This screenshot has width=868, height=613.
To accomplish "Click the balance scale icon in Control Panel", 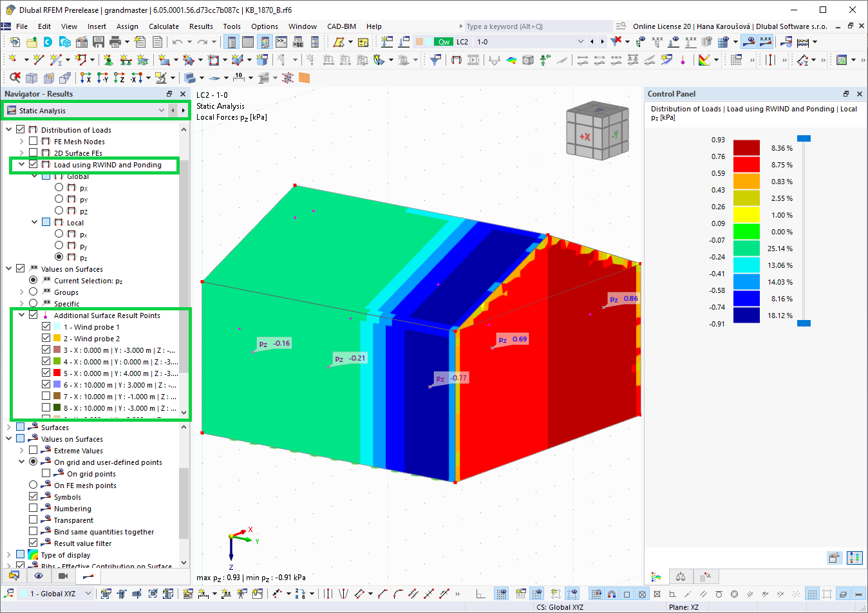I will (x=681, y=576).
